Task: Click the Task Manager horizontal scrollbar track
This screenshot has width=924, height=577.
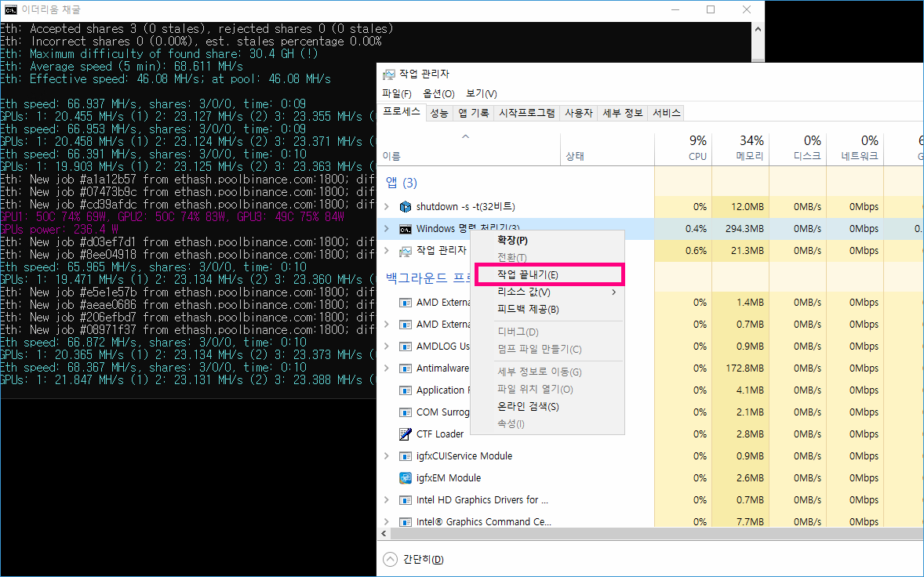Action: (657, 534)
